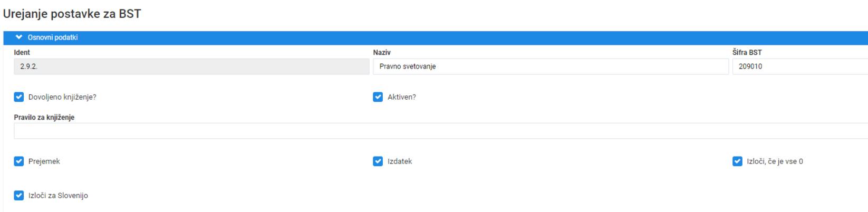
Task: Uncheck the Izloči za Slovenijo box
Action: click(19, 196)
